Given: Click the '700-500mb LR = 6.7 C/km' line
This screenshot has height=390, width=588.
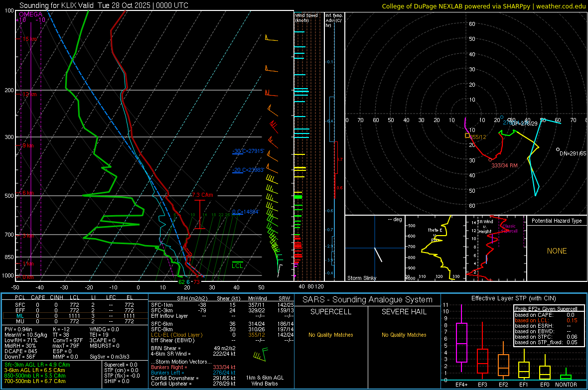Looking at the screenshot, I should coord(35,381).
